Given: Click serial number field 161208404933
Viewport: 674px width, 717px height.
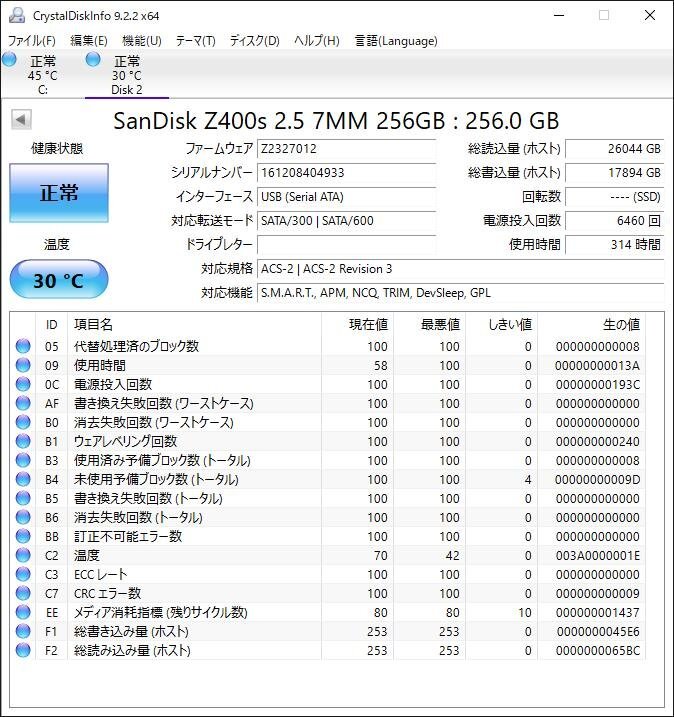Looking at the screenshot, I should click(x=346, y=173).
